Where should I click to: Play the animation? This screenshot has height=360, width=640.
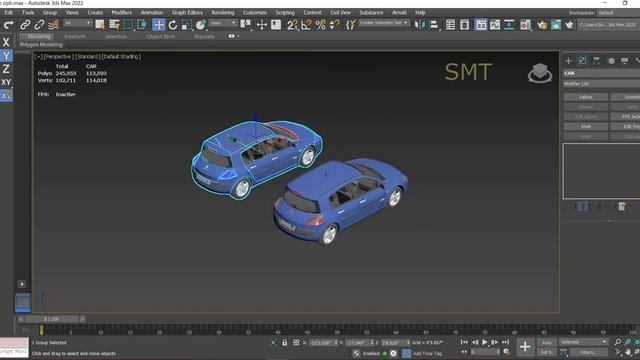[484, 342]
